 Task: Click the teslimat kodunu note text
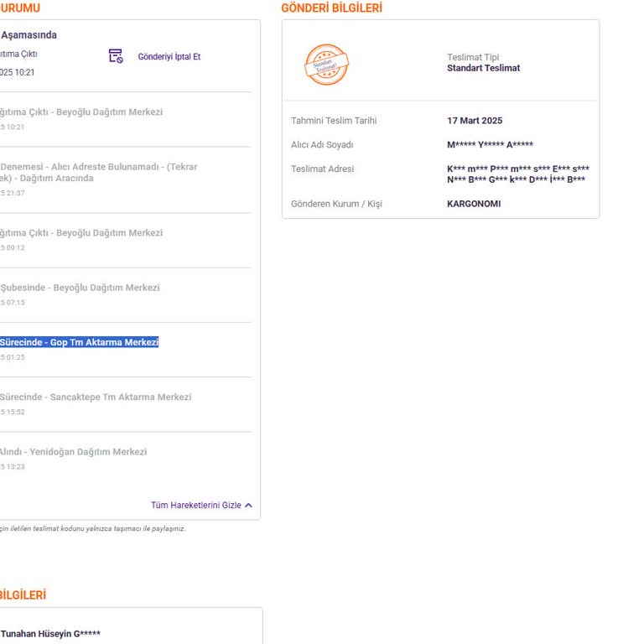[93, 528]
